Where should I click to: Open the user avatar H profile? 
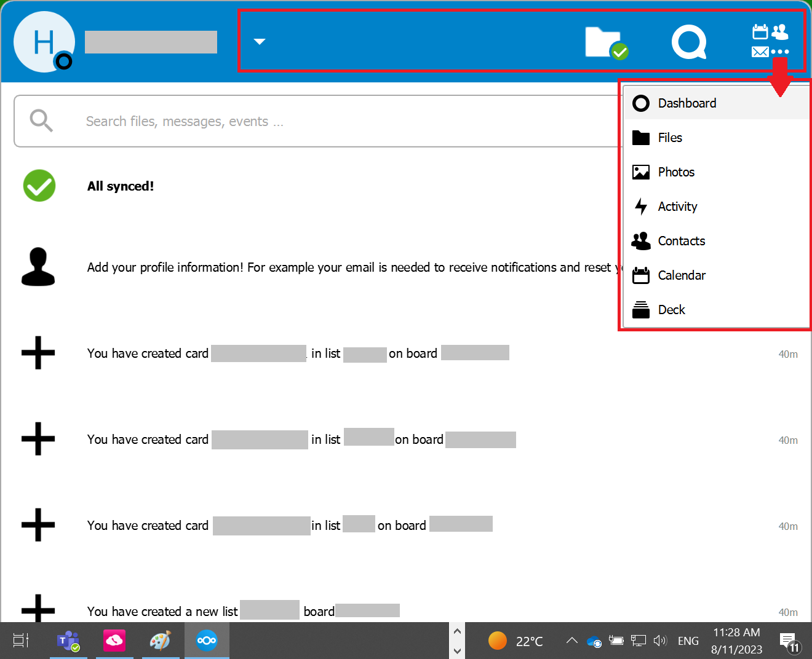[x=44, y=42]
